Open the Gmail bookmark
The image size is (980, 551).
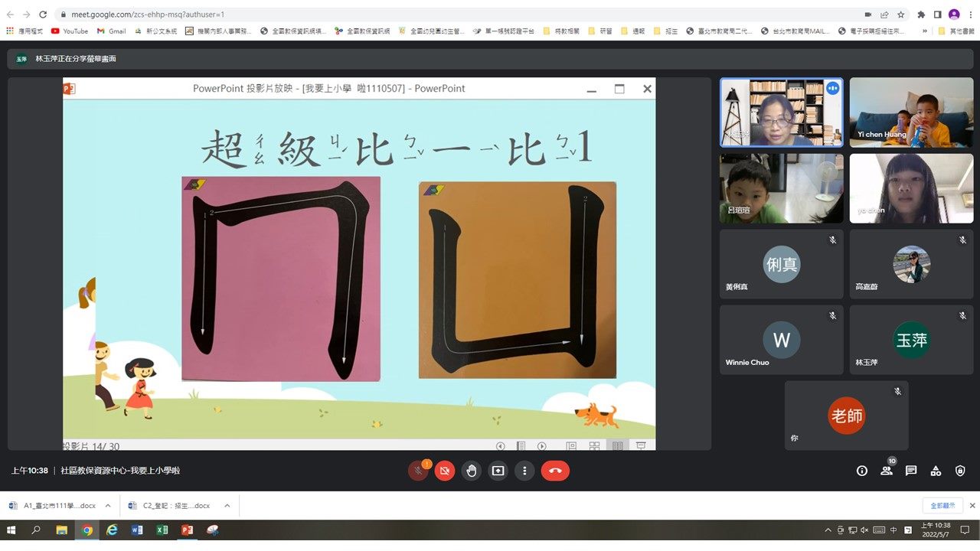[x=111, y=31]
